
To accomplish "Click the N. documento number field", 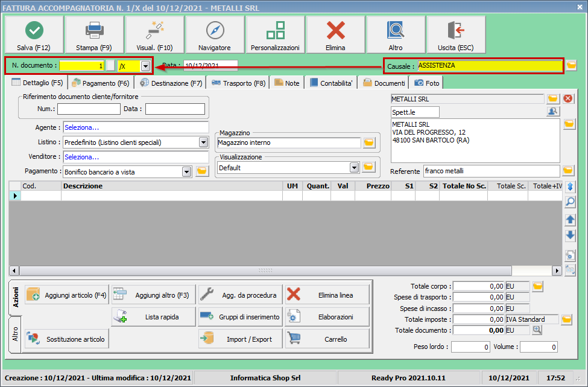I will (81, 66).
